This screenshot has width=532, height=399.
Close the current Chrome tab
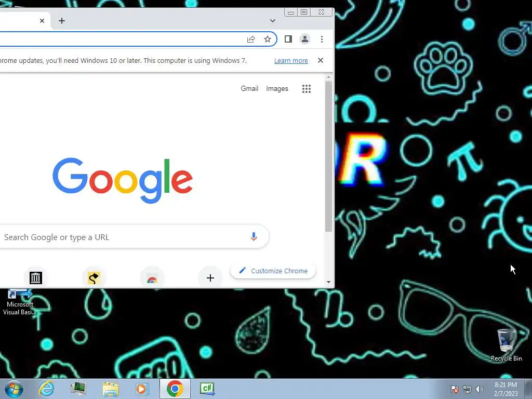42,21
